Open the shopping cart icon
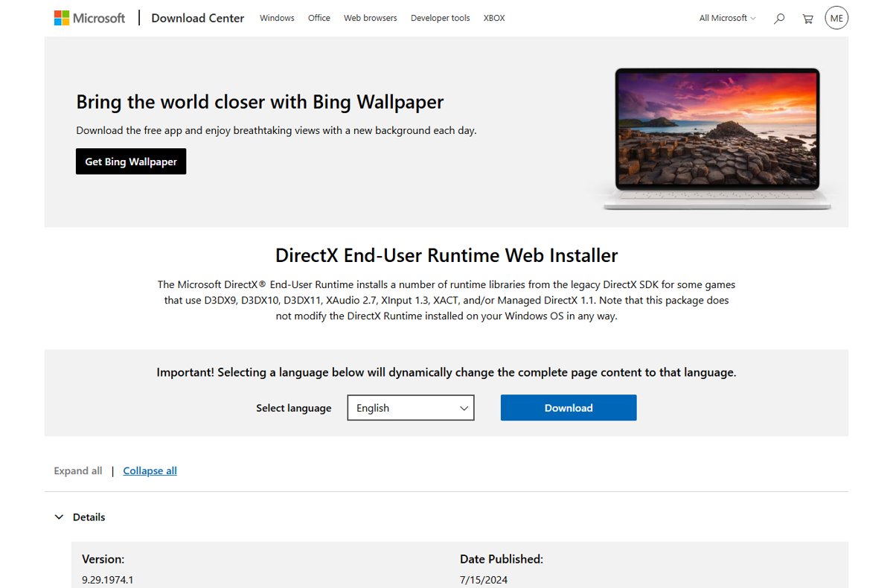Viewport: 893px width, 588px height. [x=807, y=19]
